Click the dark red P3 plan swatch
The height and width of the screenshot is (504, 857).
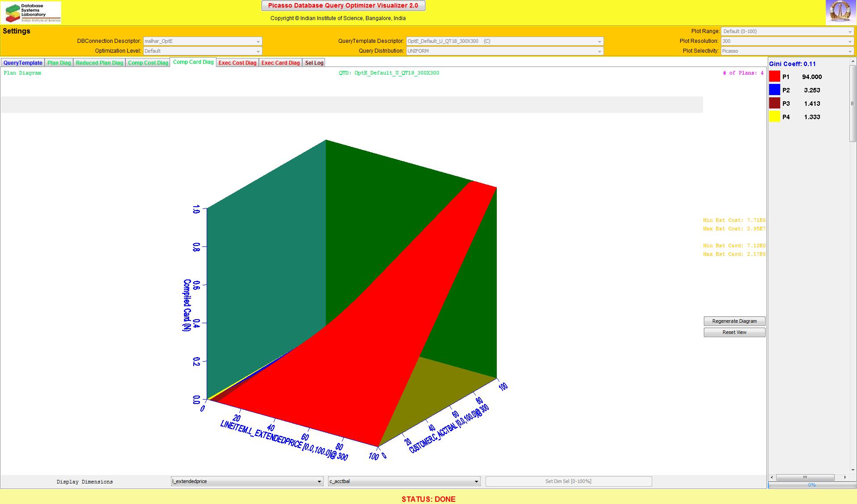pos(774,104)
